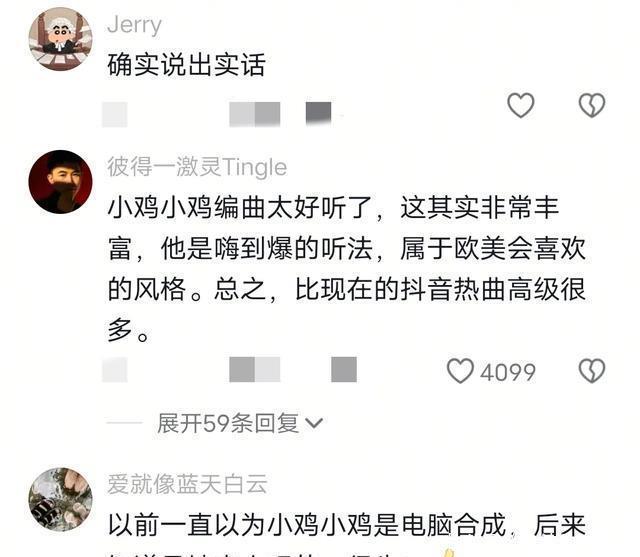Dislike Jerry's comment with the broken heart

[x=592, y=105]
